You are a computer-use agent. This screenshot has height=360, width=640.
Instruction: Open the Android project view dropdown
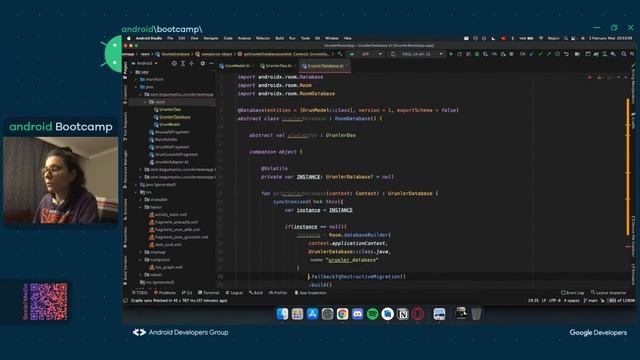coord(145,63)
